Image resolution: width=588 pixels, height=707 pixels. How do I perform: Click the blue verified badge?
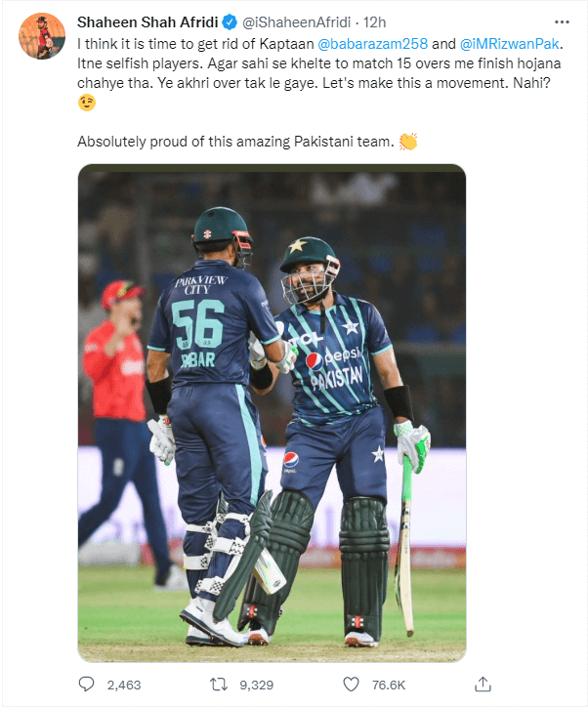230,22
